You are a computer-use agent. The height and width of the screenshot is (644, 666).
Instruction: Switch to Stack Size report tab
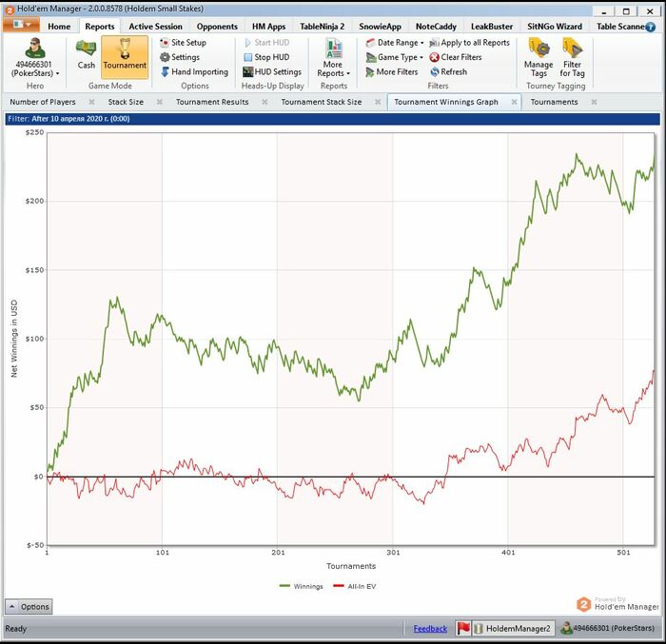pos(126,102)
